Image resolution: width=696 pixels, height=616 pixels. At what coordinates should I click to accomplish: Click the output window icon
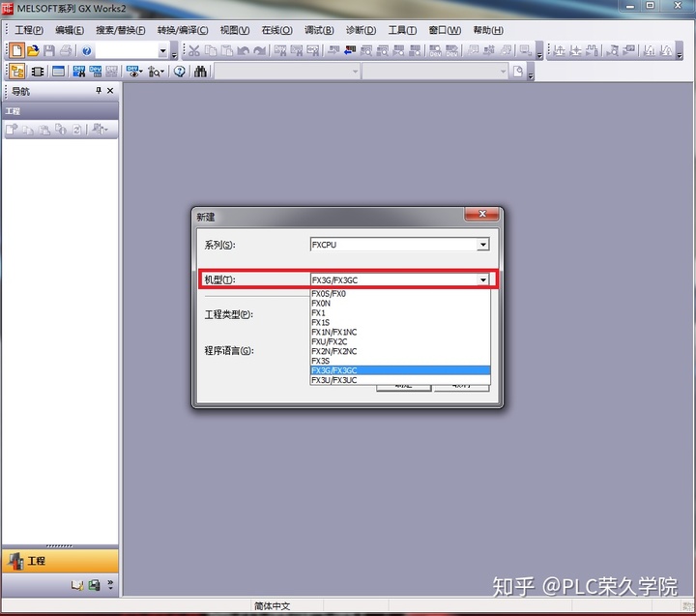[58, 71]
